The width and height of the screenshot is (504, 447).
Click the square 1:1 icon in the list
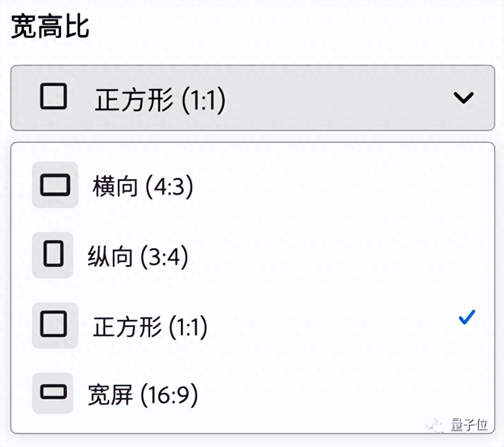(54, 325)
